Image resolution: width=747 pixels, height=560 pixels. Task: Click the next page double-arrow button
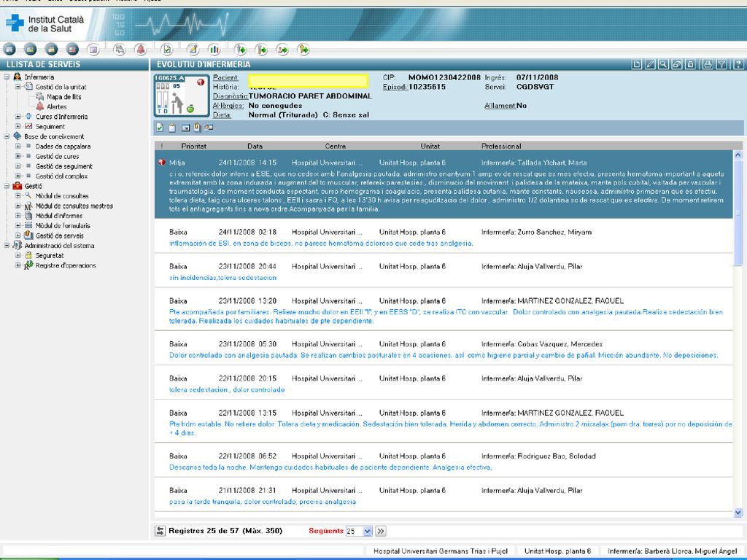[381, 531]
